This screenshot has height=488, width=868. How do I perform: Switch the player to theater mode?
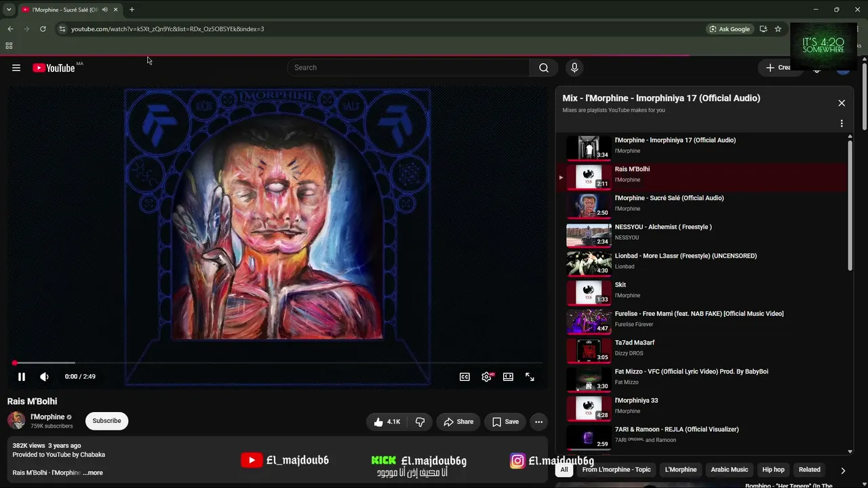(508, 377)
